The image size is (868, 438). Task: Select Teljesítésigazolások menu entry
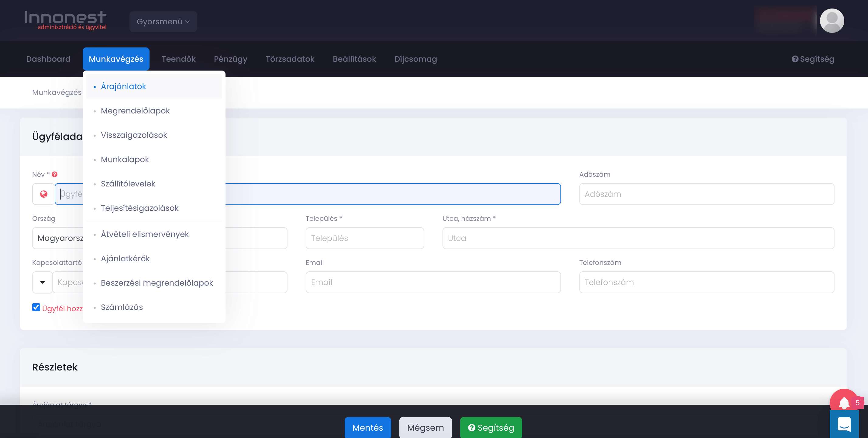(154, 208)
